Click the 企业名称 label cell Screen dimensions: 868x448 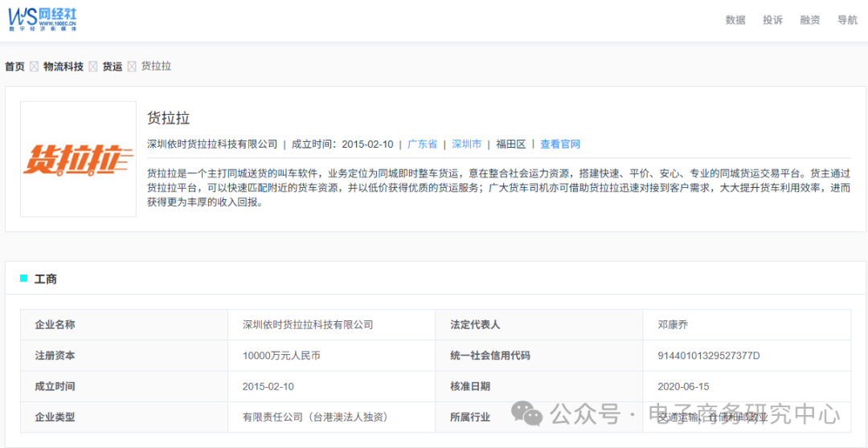(124, 324)
